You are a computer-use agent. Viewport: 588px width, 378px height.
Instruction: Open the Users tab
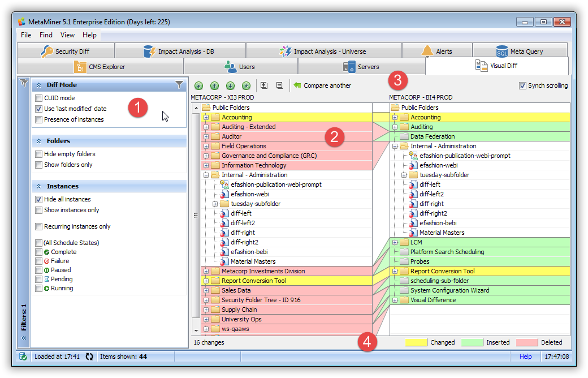(240, 66)
